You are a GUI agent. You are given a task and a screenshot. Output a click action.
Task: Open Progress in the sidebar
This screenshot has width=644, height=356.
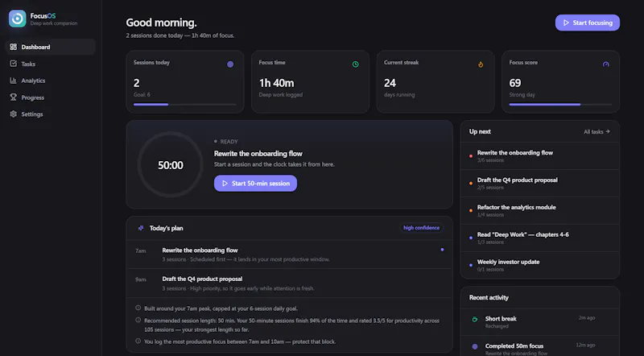(51, 97)
